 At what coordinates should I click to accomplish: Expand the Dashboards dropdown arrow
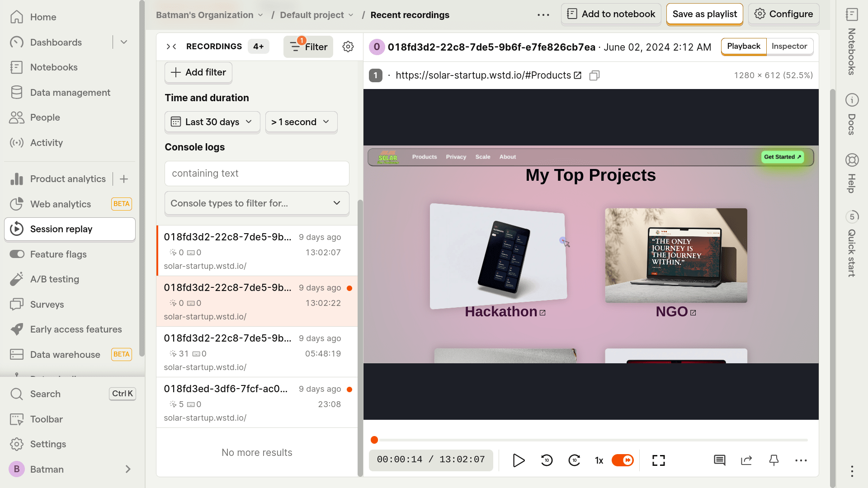pyautogui.click(x=124, y=42)
